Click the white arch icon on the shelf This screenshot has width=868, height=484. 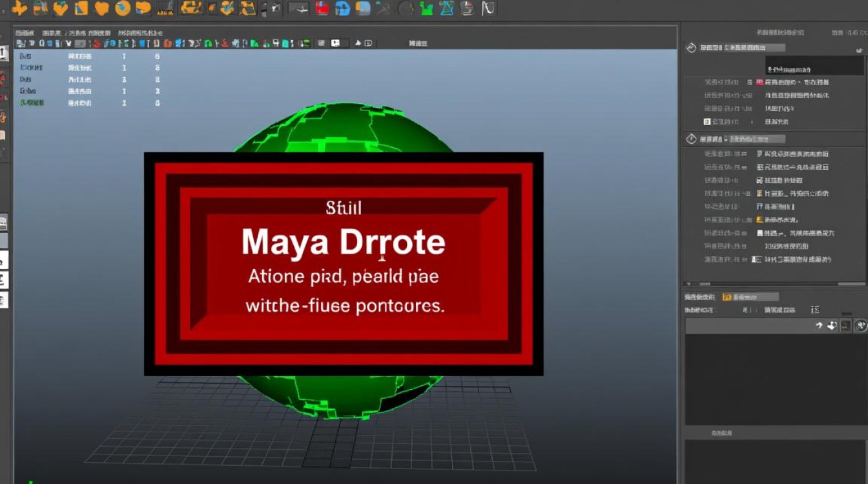tap(489, 8)
